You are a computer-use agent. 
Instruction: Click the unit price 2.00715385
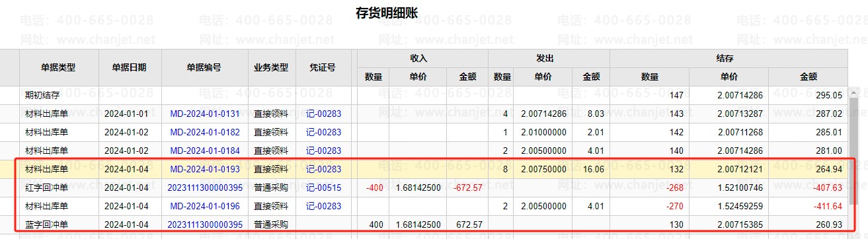click(x=740, y=224)
